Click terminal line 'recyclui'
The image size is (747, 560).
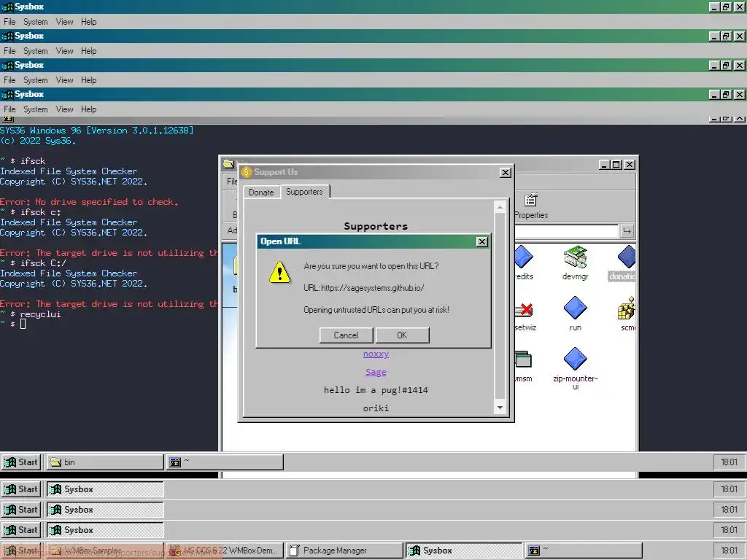[x=41, y=314]
